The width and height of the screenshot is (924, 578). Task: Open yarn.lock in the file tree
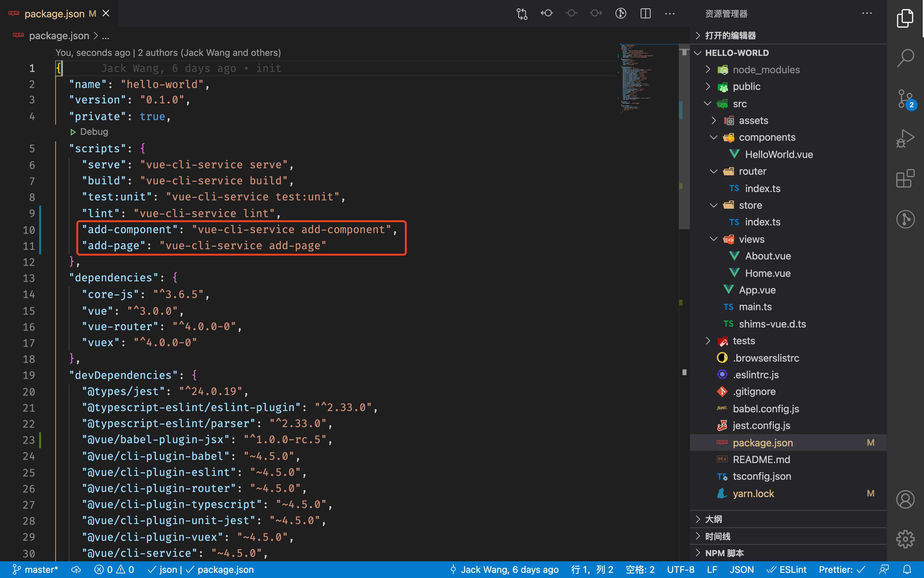(x=788, y=494)
